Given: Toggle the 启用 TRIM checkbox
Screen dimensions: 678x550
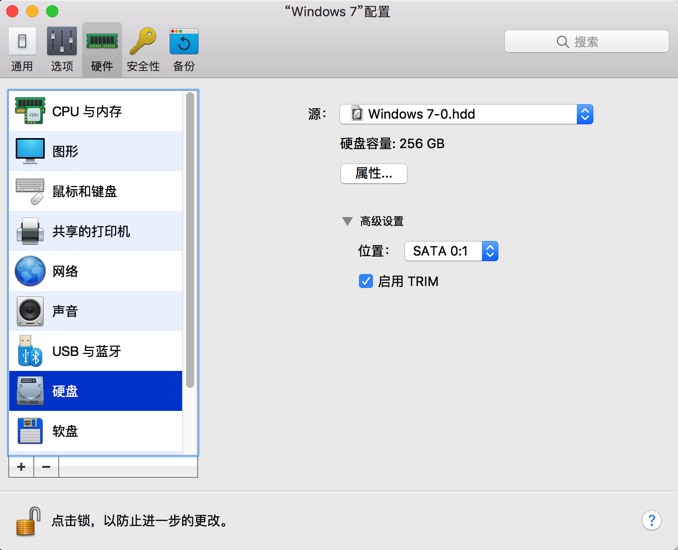Looking at the screenshot, I should (x=366, y=281).
